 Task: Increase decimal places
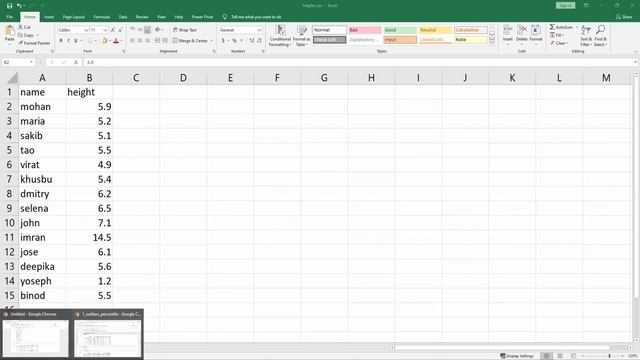click(x=251, y=41)
